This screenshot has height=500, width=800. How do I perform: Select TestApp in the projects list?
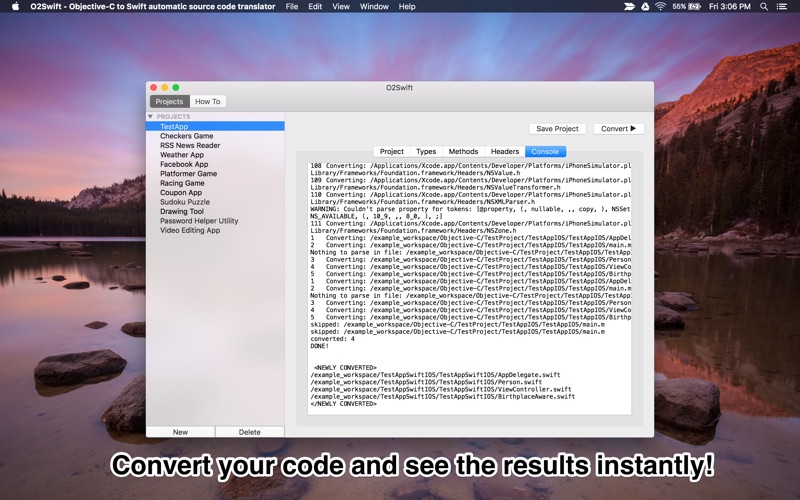point(215,126)
